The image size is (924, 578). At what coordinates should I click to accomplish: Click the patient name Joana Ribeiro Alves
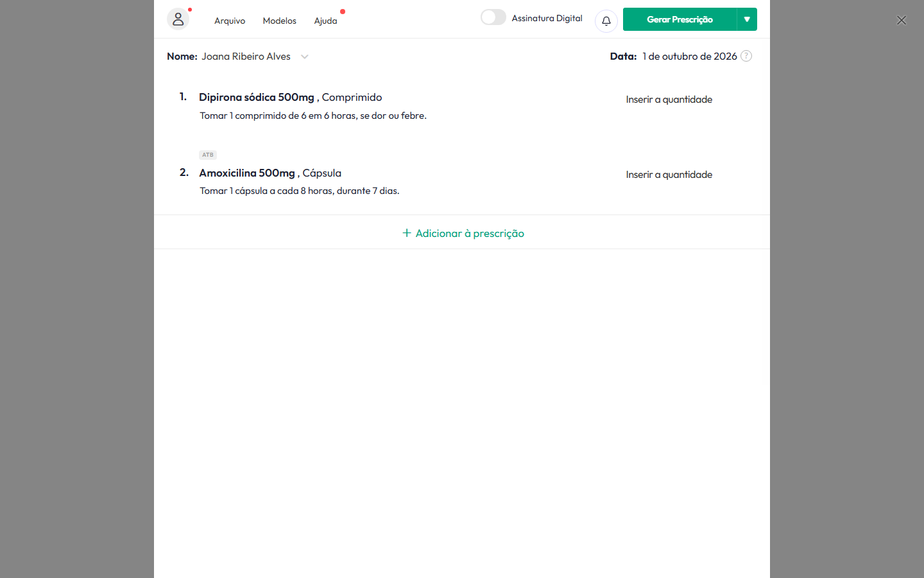click(246, 57)
